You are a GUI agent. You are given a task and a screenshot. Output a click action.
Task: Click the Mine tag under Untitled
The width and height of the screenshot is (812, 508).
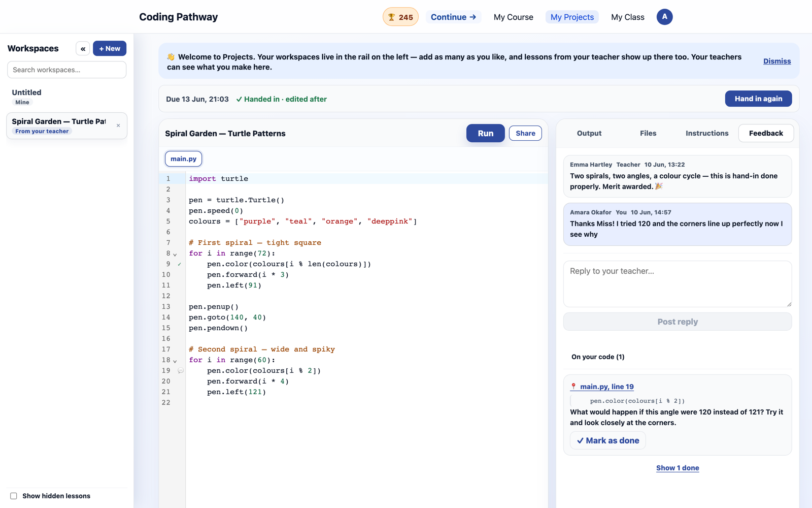pyautogui.click(x=22, y=102)
